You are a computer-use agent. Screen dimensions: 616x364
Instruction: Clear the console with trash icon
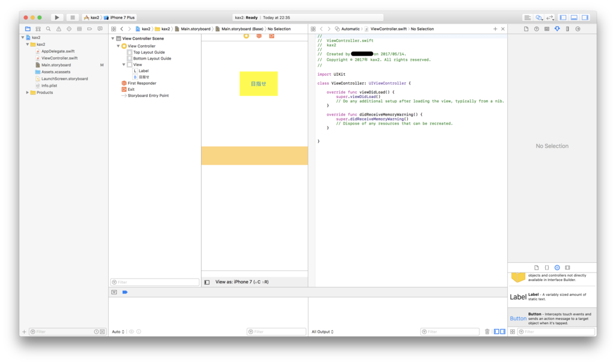coord(487,332)
